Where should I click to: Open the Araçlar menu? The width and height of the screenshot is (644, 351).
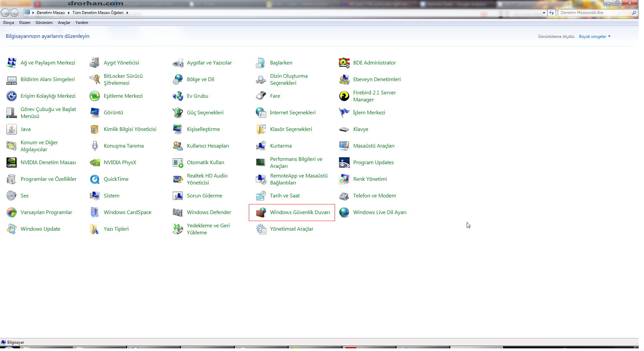pyautogui.click(x=64, y=23)
